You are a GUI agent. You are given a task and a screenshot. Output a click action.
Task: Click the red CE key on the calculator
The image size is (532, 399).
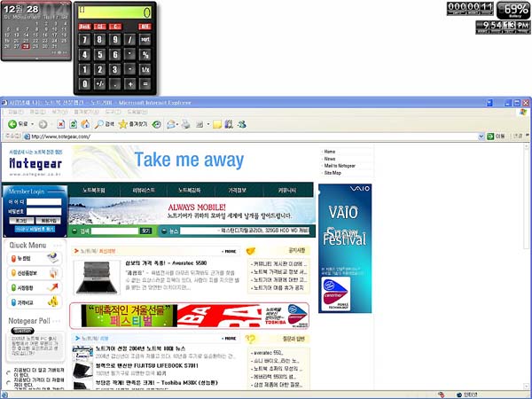click(99, 27)
